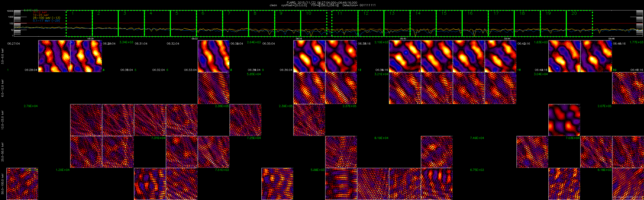Click the 06:31:04 time label
This screenshot has height=200, width=644.
click(141, 44)
